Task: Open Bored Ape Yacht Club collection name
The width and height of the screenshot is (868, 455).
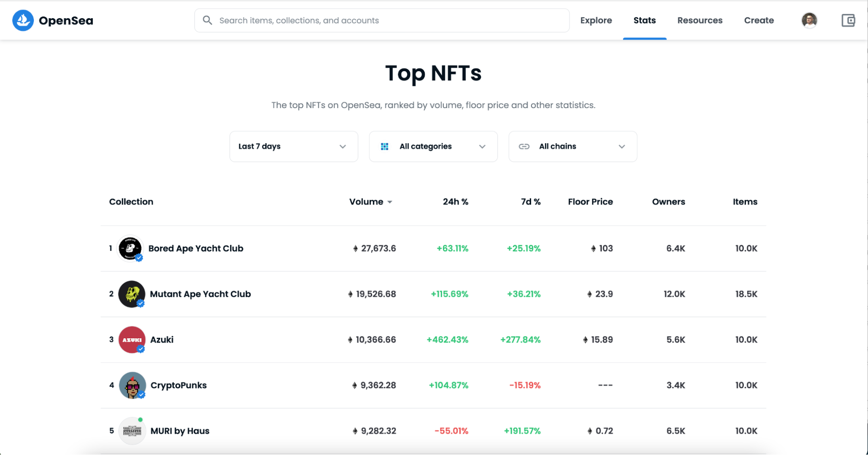Action: point(196,248)
